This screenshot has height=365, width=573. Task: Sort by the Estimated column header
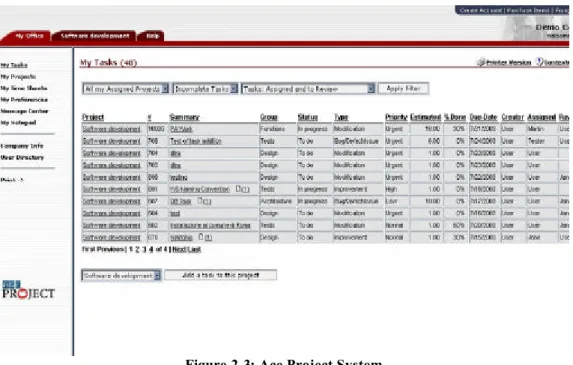coord(425,117)
